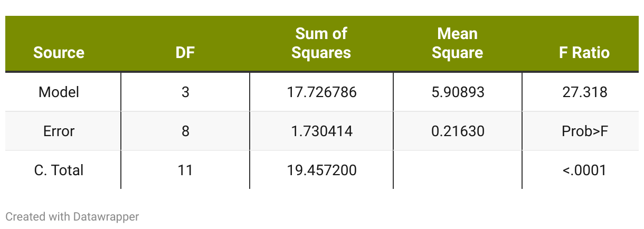Click the C. Total row label
Viewport: 644px width, 229px height.
pos(59,170)
